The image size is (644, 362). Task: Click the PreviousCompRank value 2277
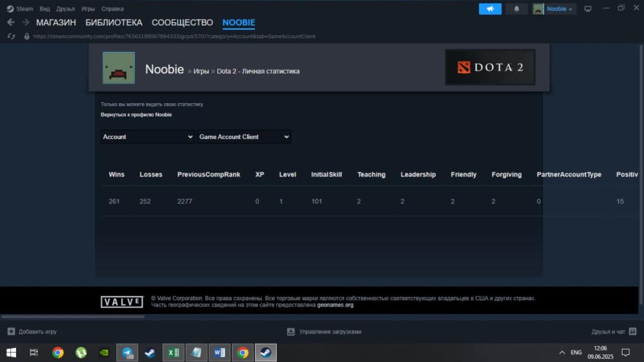tap(184, 202)
